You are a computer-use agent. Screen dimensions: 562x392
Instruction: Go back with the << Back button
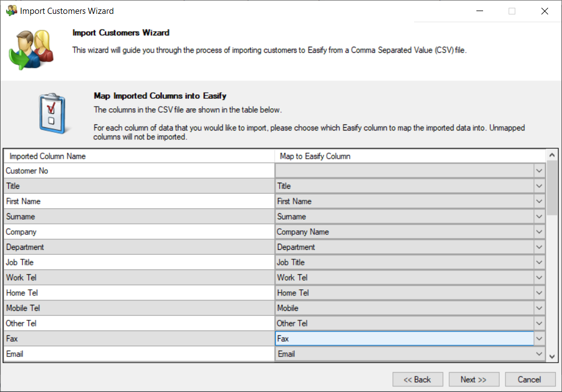coord(417,380)
